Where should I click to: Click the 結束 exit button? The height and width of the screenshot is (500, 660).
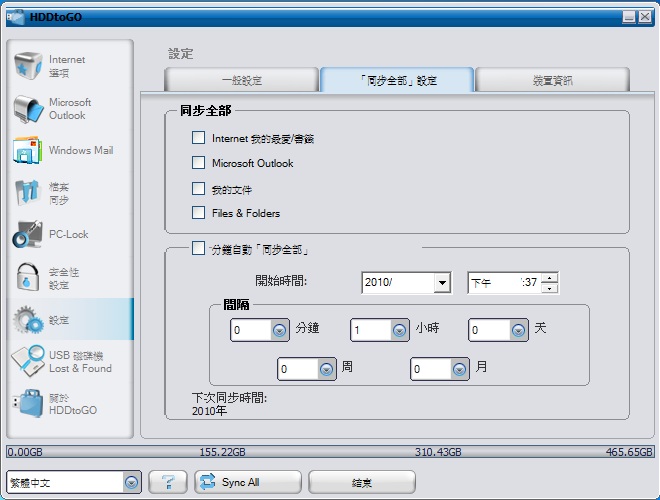361,482
